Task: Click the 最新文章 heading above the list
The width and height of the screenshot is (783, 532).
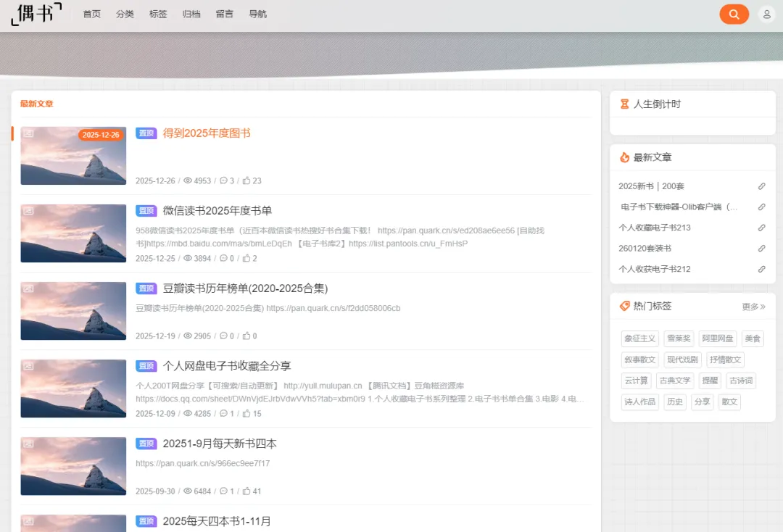Action: 36,104
